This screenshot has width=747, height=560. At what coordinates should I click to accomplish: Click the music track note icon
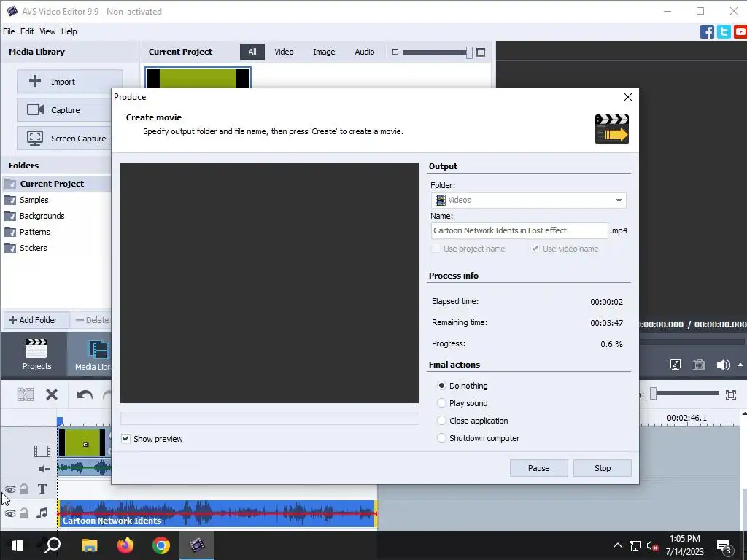(42, 513)
